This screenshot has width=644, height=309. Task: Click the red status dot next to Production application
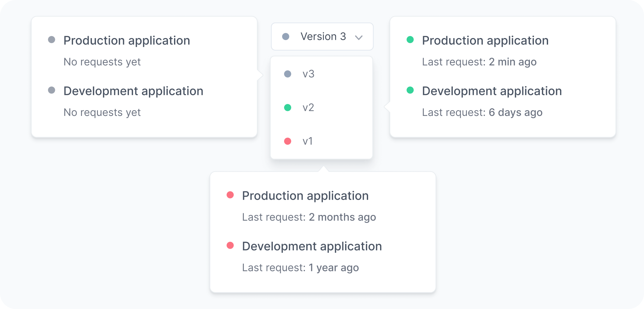(x=230, y=194)
